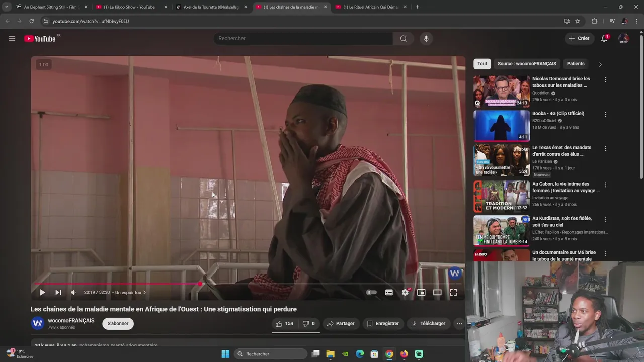Play the video
The height and width of the screenshot is (362, 644).
point(42,292)
